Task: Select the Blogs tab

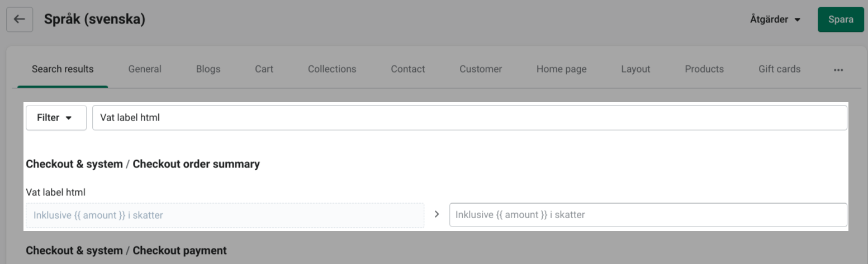Action: (x=208, y=69)
